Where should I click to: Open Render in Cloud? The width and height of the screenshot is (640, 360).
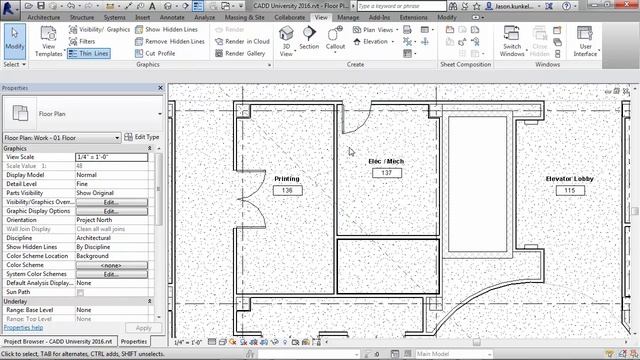coord(242,41)
